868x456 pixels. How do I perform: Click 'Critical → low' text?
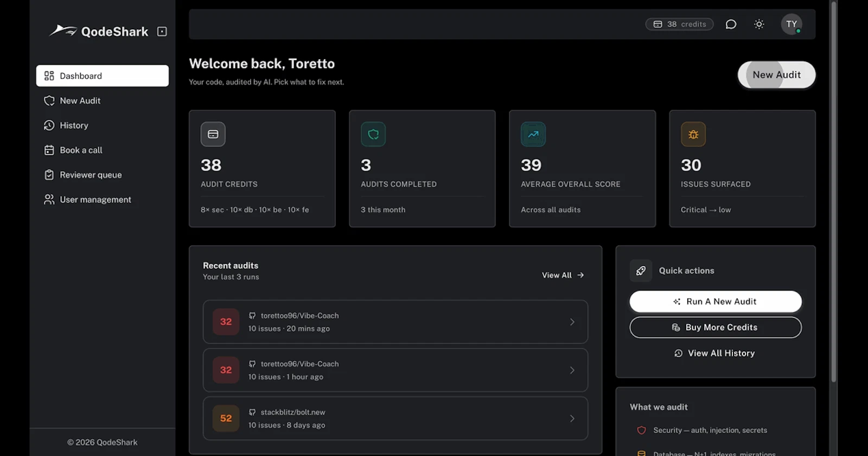(x=706, y=210)
